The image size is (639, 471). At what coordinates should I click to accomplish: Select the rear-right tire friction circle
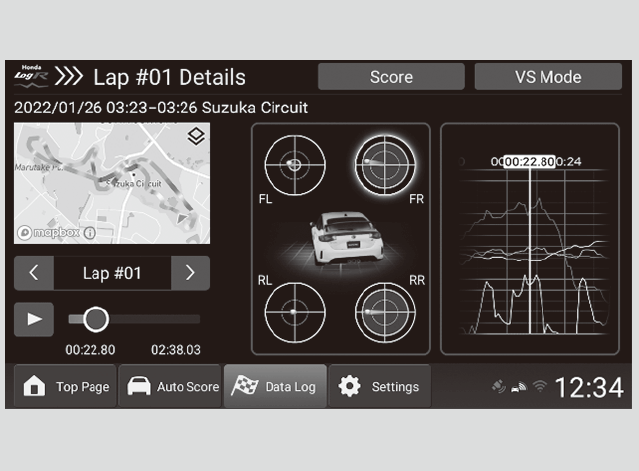(385, 313)
